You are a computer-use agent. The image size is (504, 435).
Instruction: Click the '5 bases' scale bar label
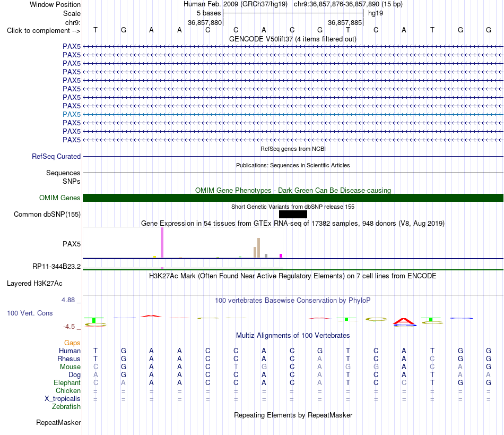(208, 13)
